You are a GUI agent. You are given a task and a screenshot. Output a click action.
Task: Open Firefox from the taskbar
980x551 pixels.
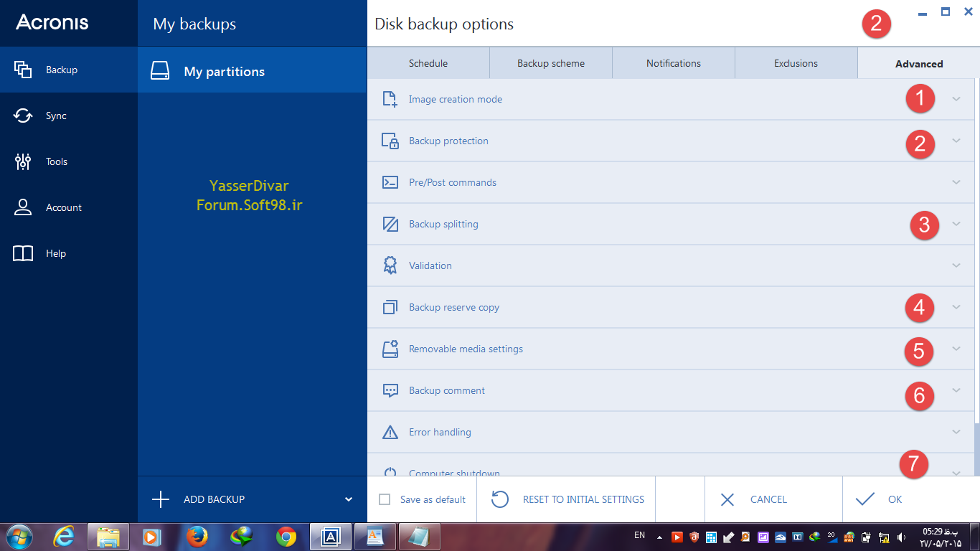click(197, 537)
